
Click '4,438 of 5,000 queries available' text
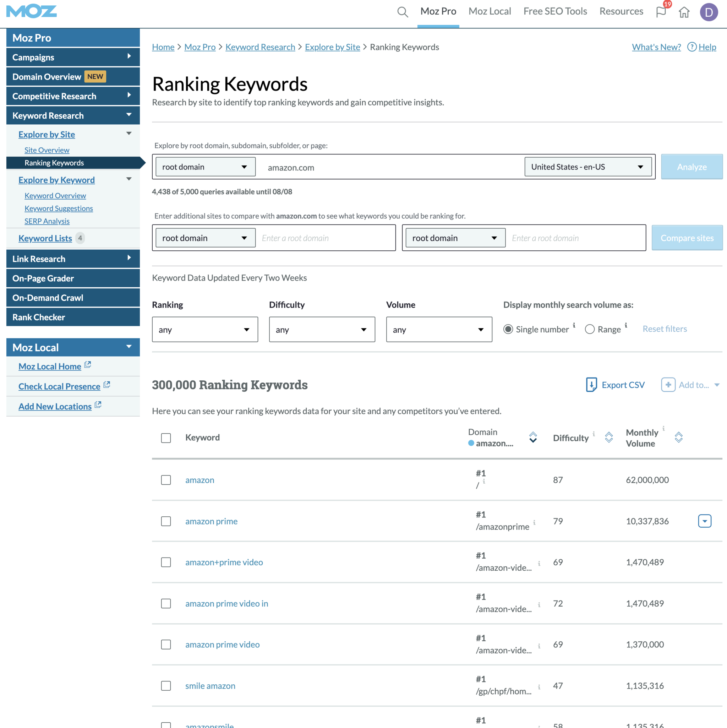point(222,192)
